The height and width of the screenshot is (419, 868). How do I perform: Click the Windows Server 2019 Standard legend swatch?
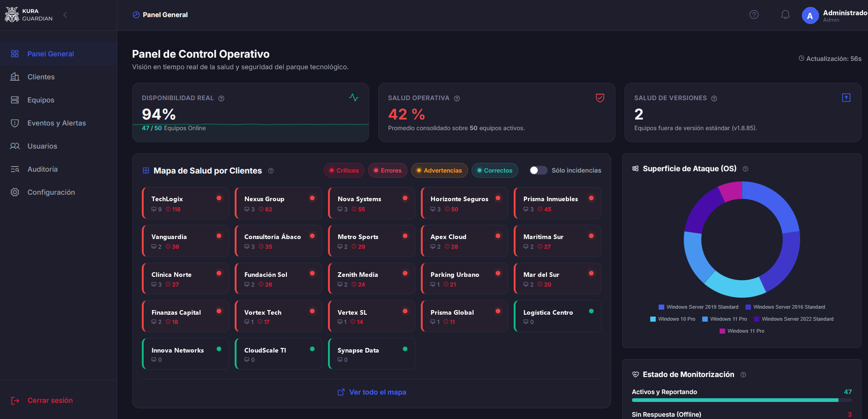pyautogui.click(x=661, y=307)
